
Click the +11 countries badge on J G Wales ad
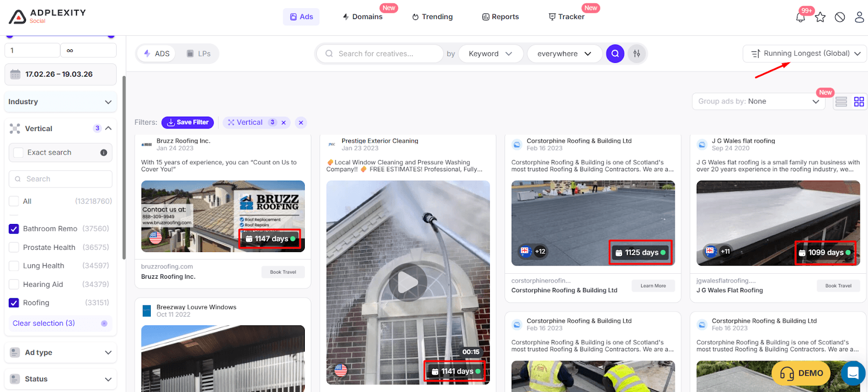coord(718,252)
